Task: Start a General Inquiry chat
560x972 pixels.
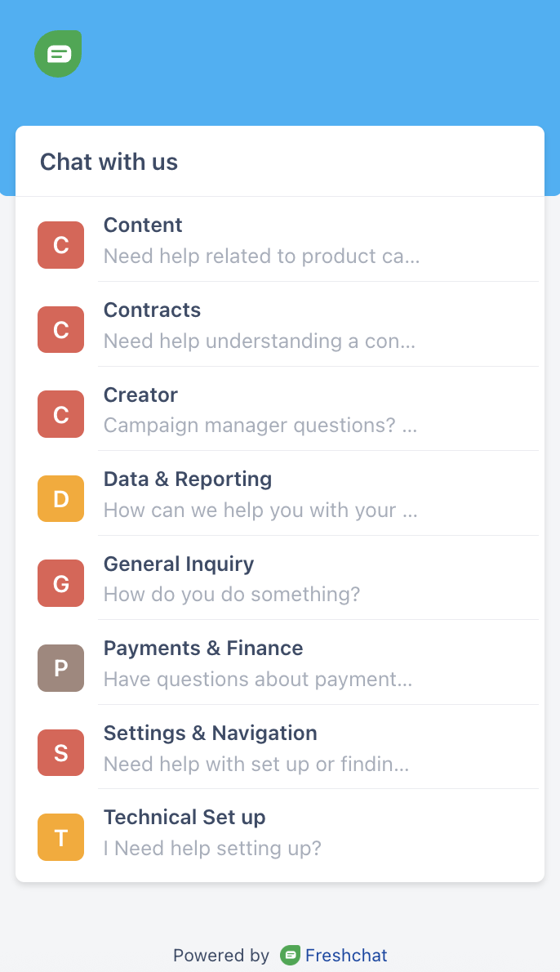Action: point(179,564)
